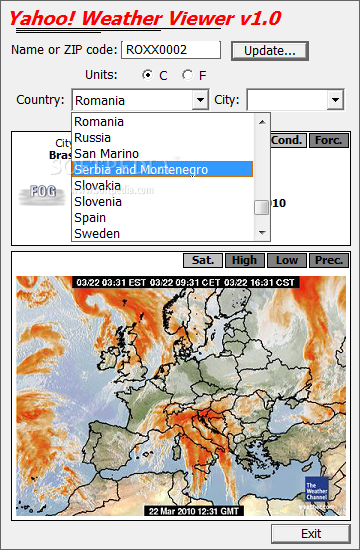360x550 pixels.
Task: Select the F units radio button
Action: click(x=188, y=75)
